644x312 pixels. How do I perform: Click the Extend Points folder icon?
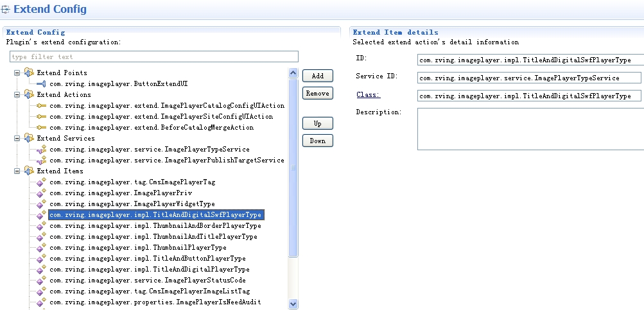click(29, 73)
